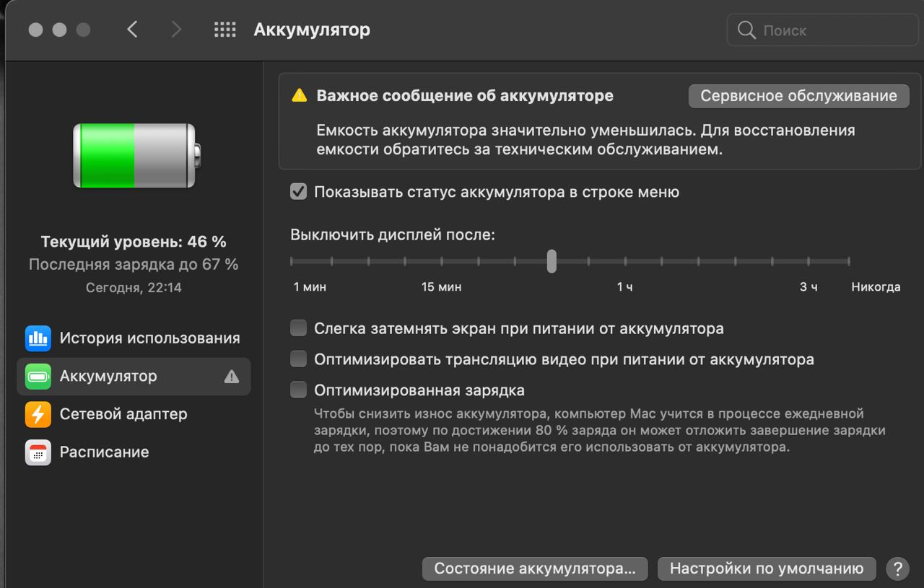Click the Поиск search field
The height and width of the screenshot is (588, 924).
click(x=821, y=30)
